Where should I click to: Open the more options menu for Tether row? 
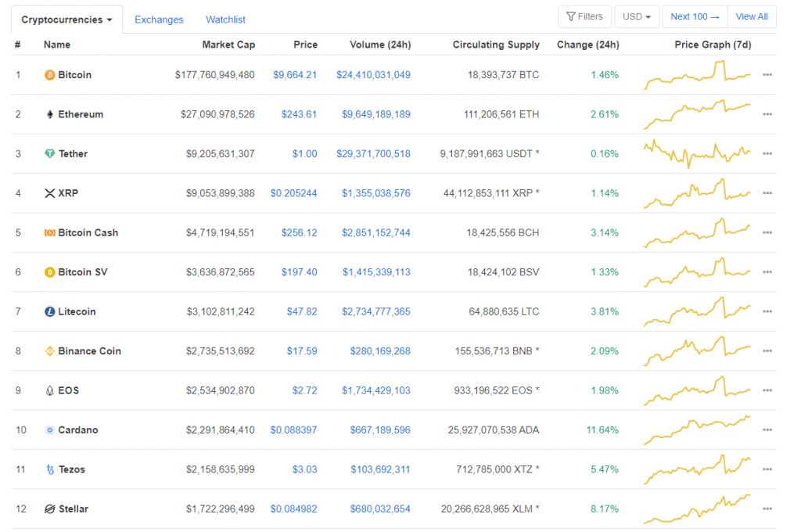[x=767, y=154]
